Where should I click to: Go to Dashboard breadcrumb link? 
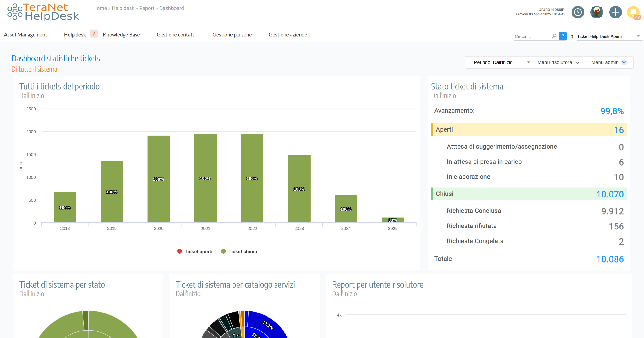[x=172, y=8]
